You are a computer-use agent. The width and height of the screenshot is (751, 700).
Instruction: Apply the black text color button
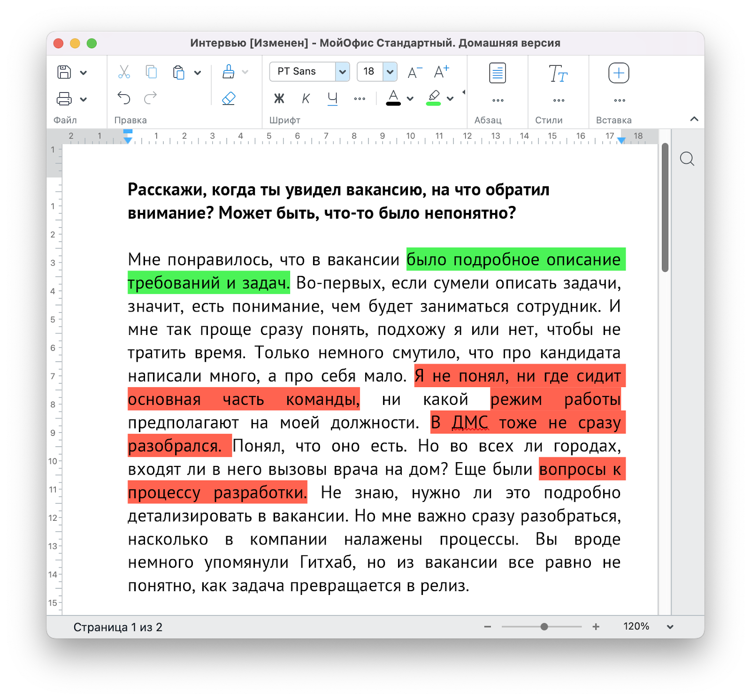tap(393, 98)
